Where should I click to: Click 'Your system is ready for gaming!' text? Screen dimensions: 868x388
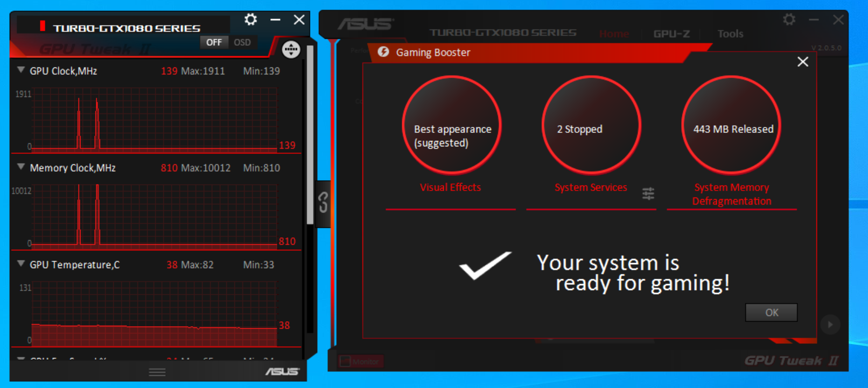point(634,273)
